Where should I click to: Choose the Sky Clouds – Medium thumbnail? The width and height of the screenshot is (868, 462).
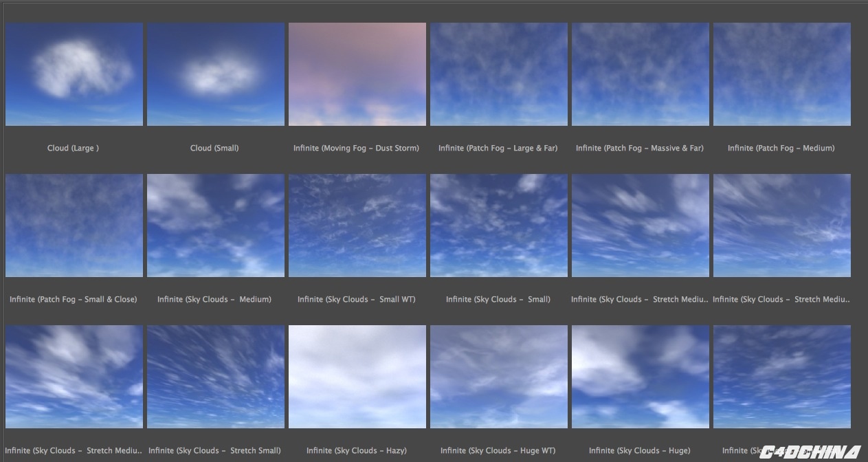[x=216, y=225]
